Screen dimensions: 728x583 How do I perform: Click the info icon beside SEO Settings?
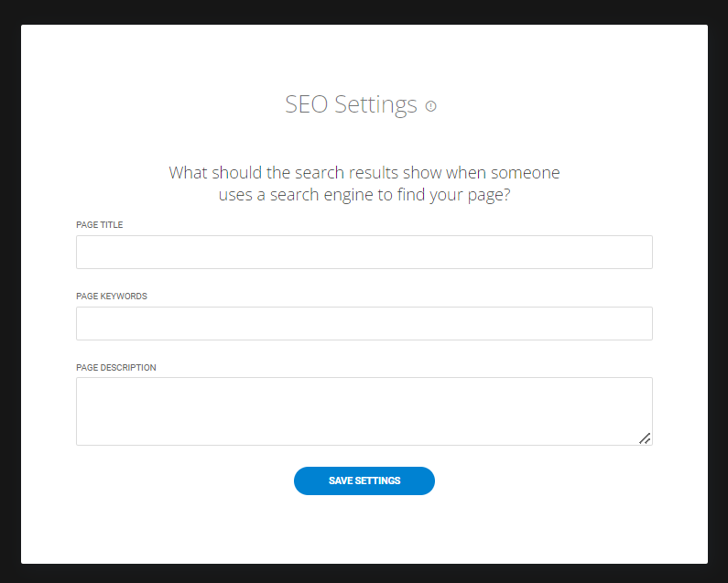[431, 106]
